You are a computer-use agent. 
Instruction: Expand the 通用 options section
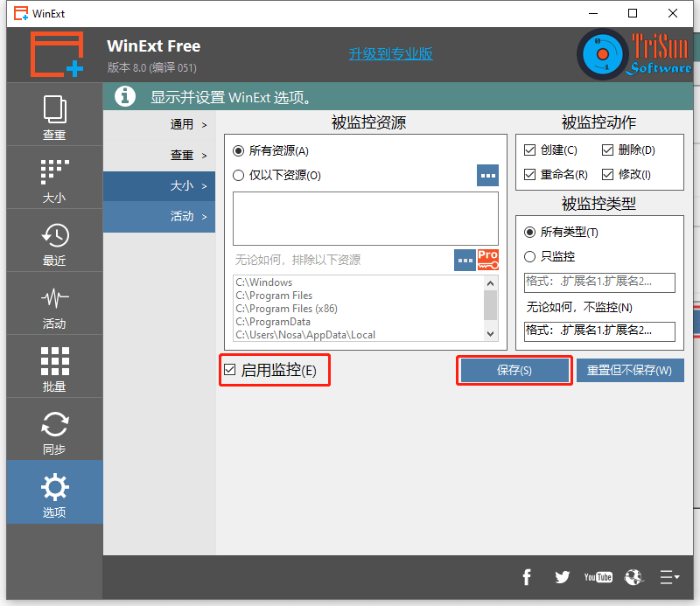(159, 124)
